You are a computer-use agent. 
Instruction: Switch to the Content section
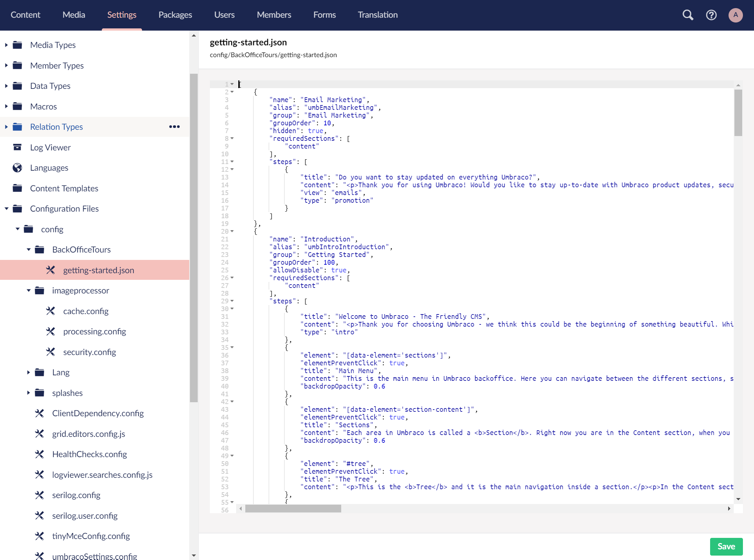tap(25, 15)
